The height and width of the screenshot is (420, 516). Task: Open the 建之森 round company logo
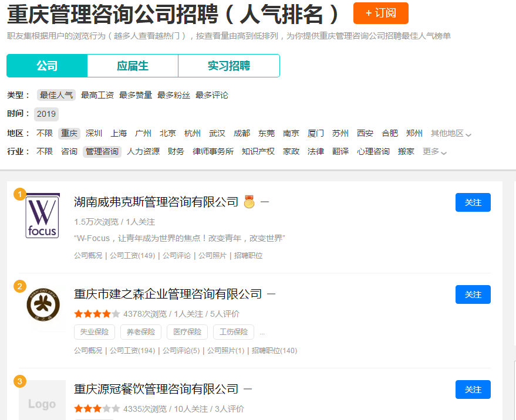(43, 304)
